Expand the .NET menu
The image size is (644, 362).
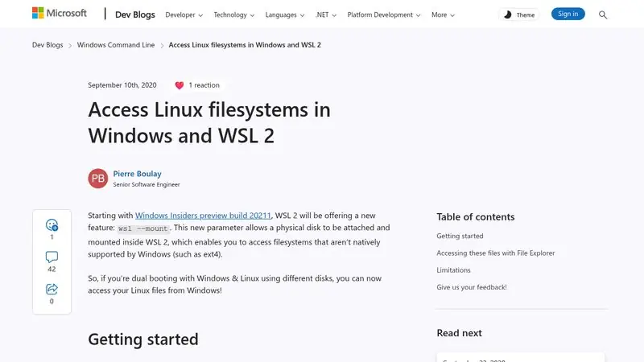[326, 14]
